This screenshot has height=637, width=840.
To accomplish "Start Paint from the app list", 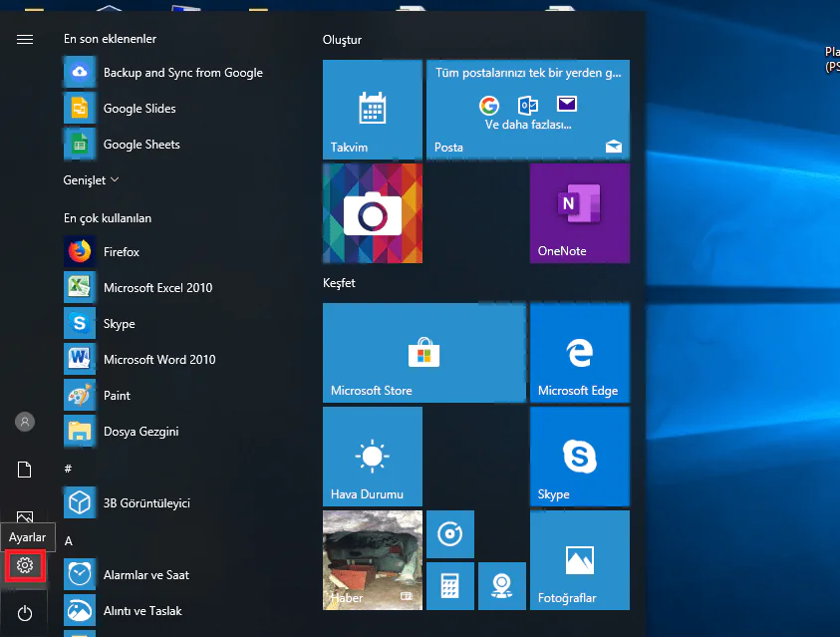I will point(117,396).
